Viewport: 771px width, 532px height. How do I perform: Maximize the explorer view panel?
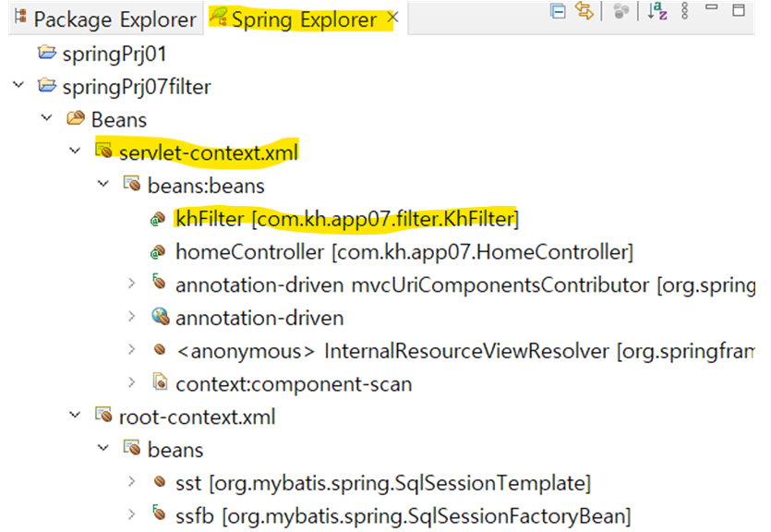739,10
